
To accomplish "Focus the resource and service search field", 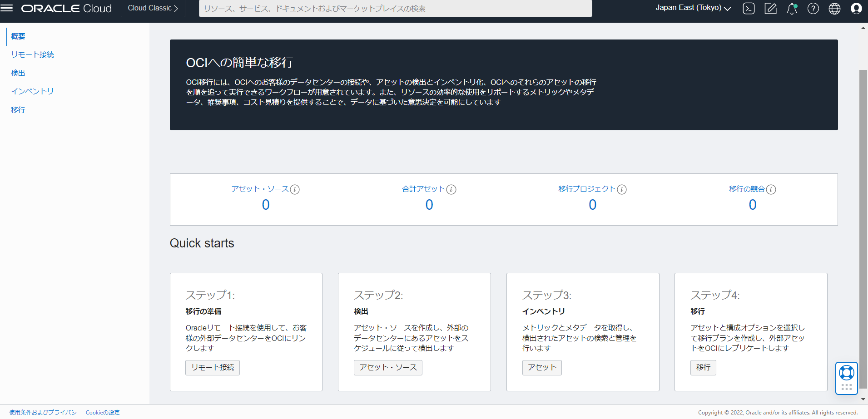I will click(x=395, y=9).
